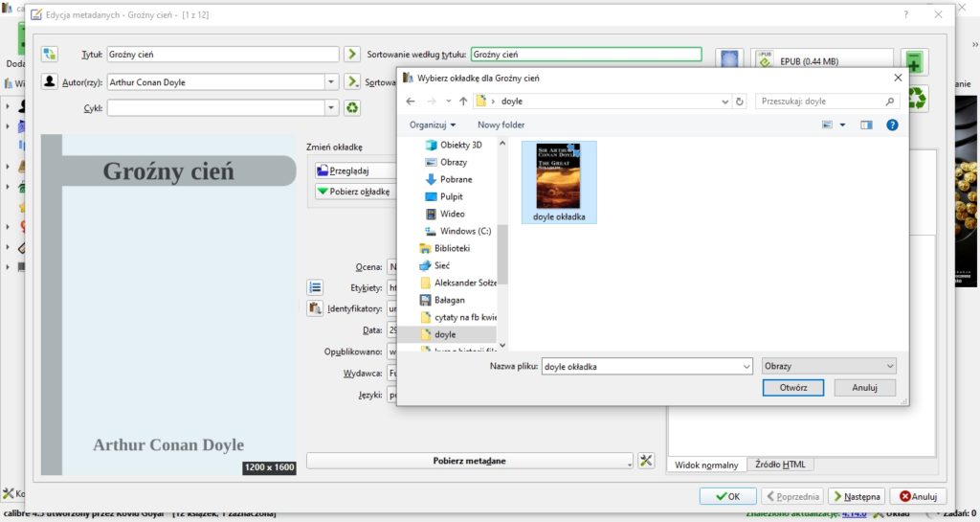Click the swap title and author icon

(x=50, y=55)
